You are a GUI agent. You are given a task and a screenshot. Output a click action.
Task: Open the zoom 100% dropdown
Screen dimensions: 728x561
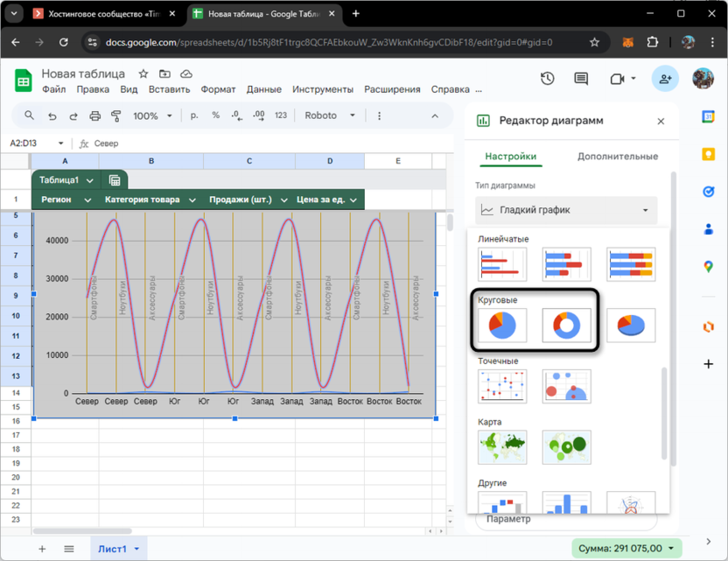152,116
